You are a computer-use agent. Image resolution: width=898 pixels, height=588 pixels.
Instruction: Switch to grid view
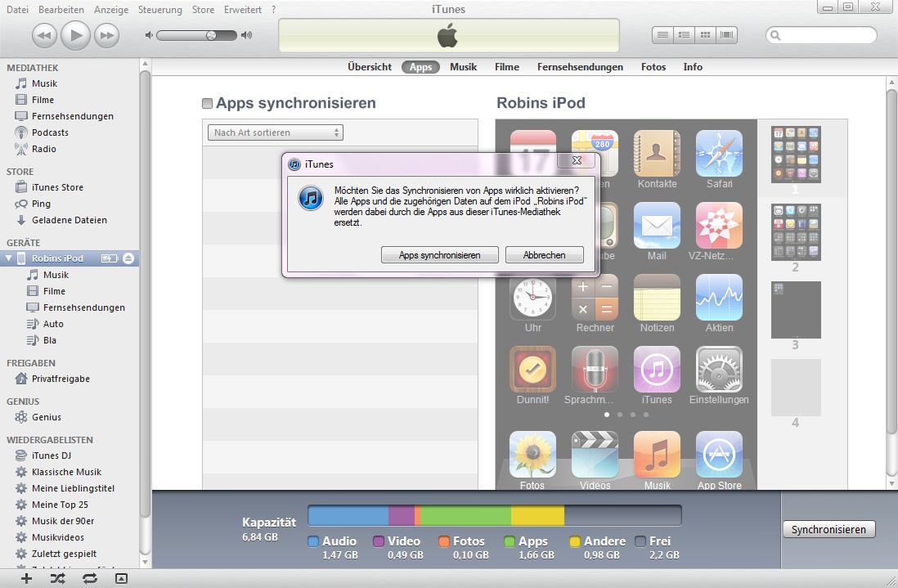click(x=706, y=35)
